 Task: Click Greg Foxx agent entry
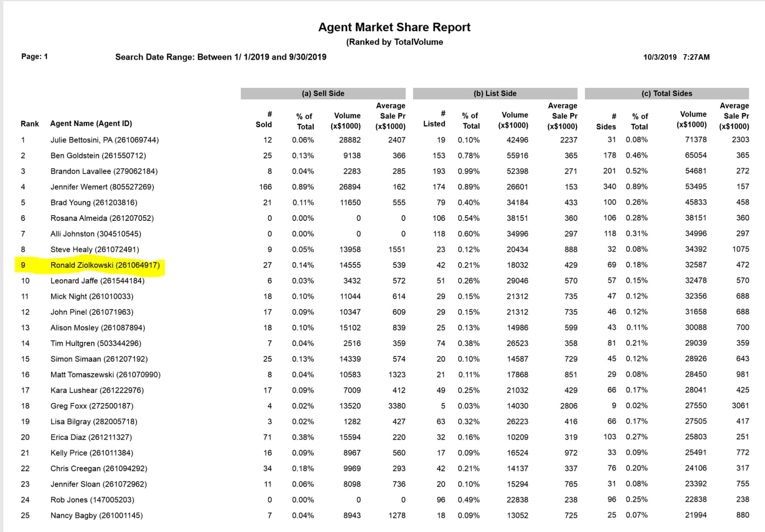point(92,406)
